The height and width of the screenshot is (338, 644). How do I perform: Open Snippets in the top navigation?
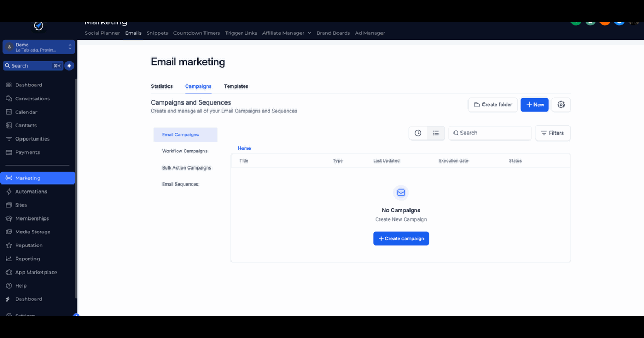[x=157, y=33]
